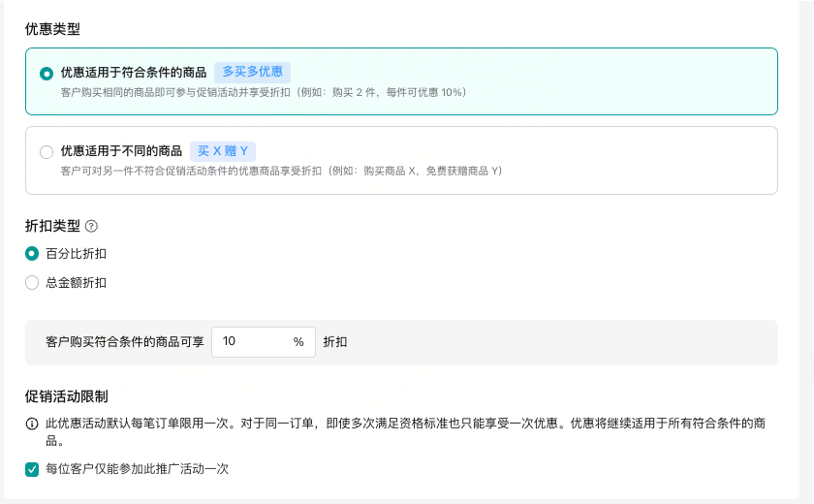Click the info icon under 促销活动限制

click(32, 425)
